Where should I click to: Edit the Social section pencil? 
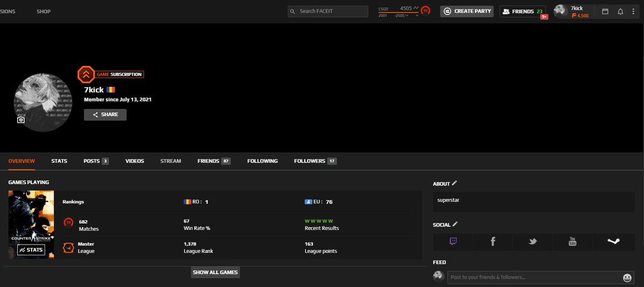point(455,224)
